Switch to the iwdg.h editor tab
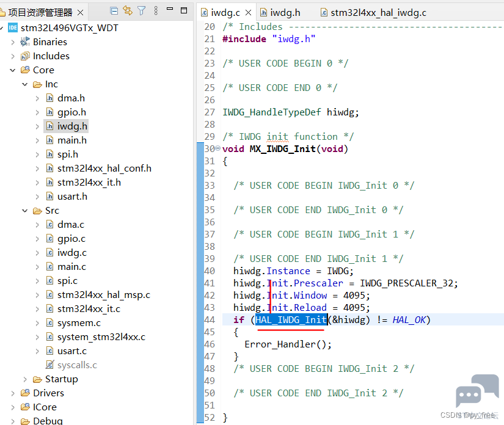 [x=280, y=13]
